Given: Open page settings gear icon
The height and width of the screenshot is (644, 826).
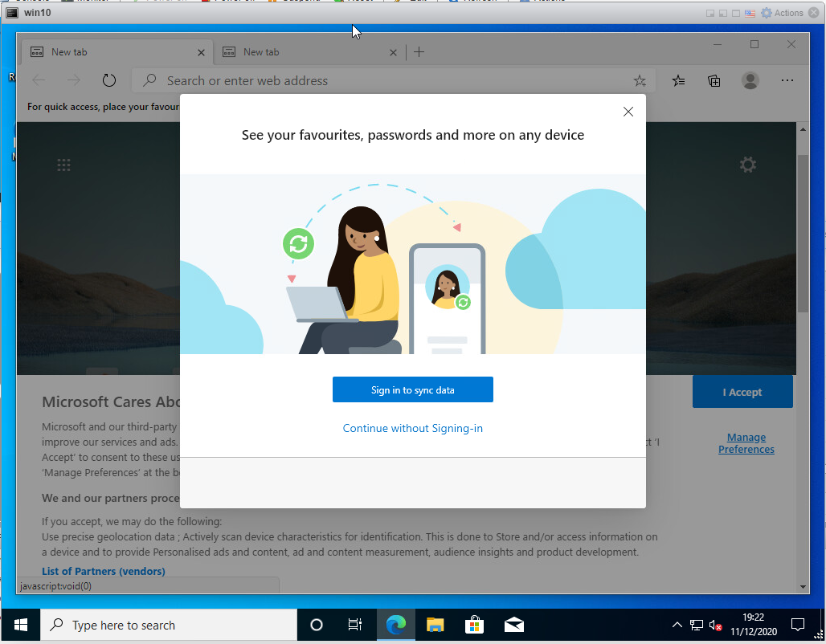Looking at the screenshot, I should coord(748,165).
